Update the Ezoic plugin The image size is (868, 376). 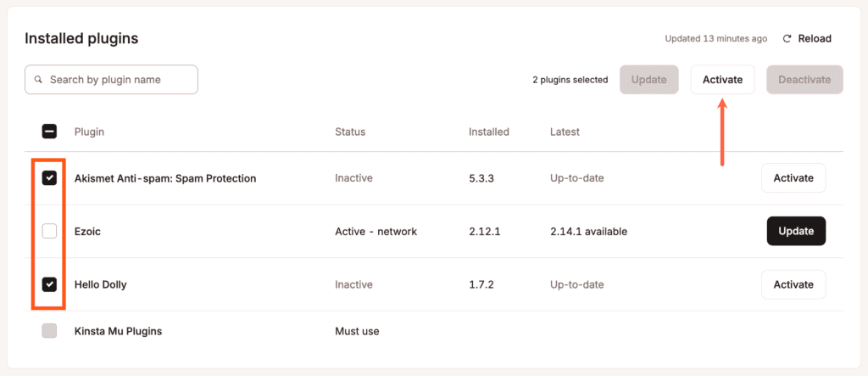click(795, 231)
